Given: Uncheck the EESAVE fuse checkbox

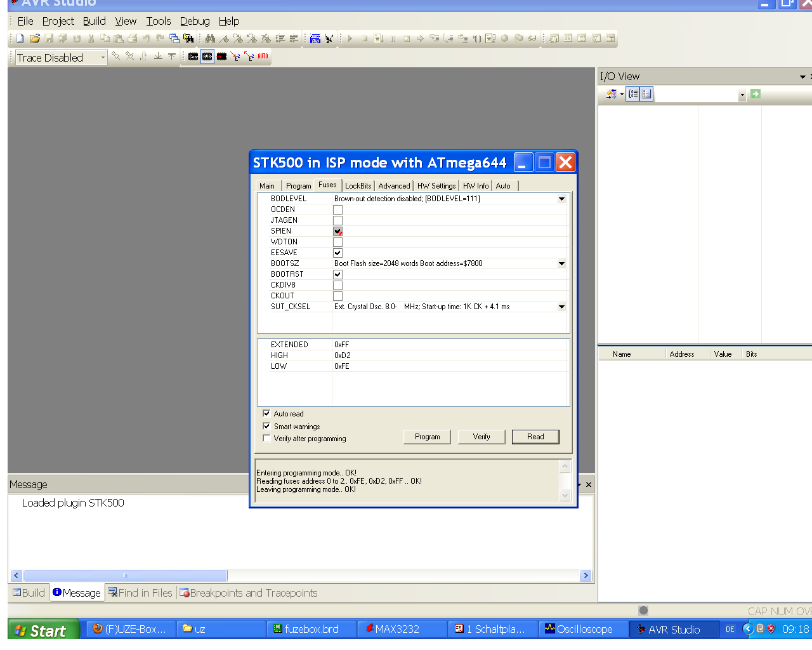Looking at the screenshot, I should point(337,253).
